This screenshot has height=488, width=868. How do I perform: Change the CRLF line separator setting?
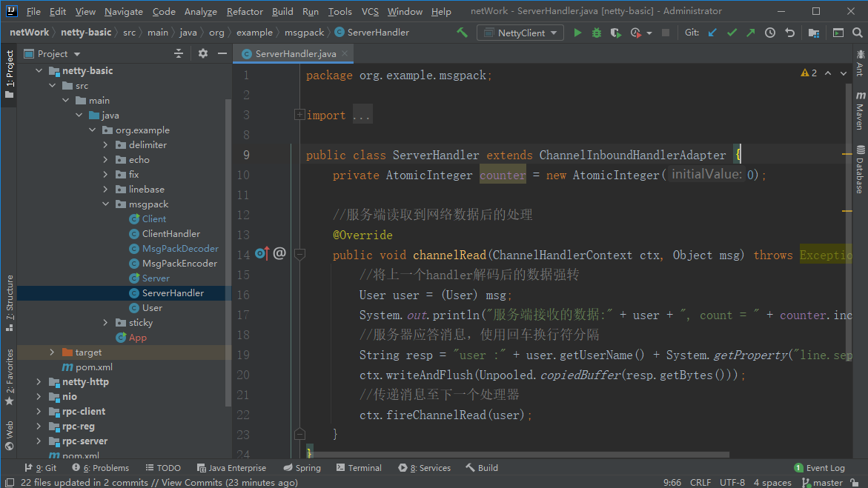[x=700, y=483]
